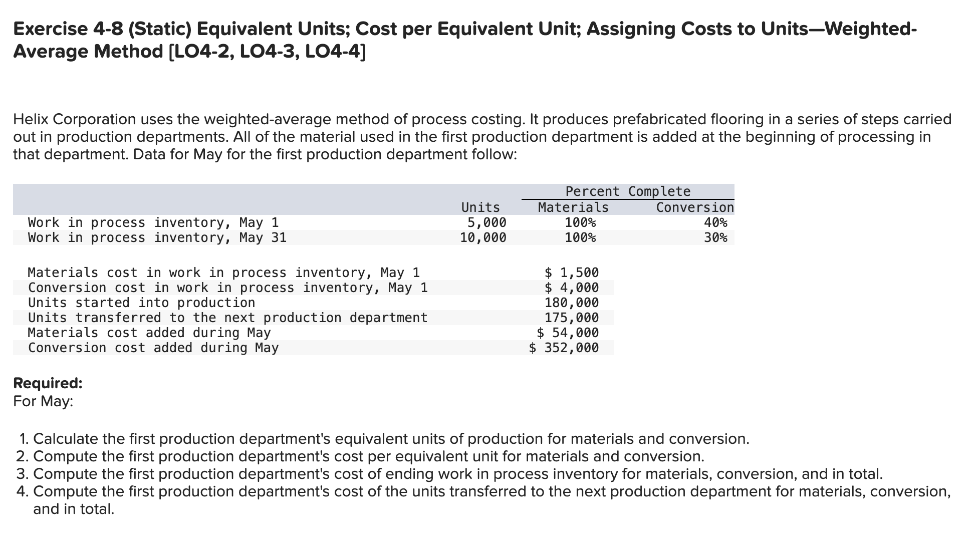The height and width of the screenshot is (536, 980).
Task: Click the $54,000 materials cost added value
Action: pos(568,332)
